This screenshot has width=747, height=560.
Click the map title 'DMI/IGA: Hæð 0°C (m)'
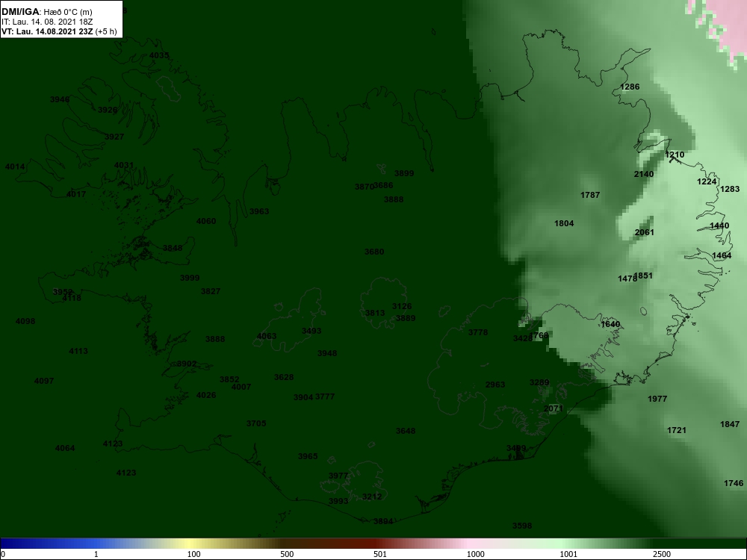click(x=46, y=12)
